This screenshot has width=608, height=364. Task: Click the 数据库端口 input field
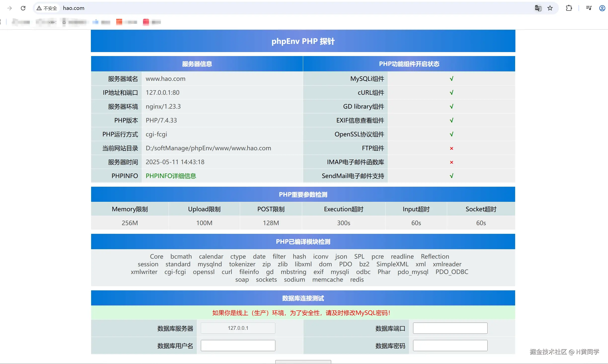450,328
